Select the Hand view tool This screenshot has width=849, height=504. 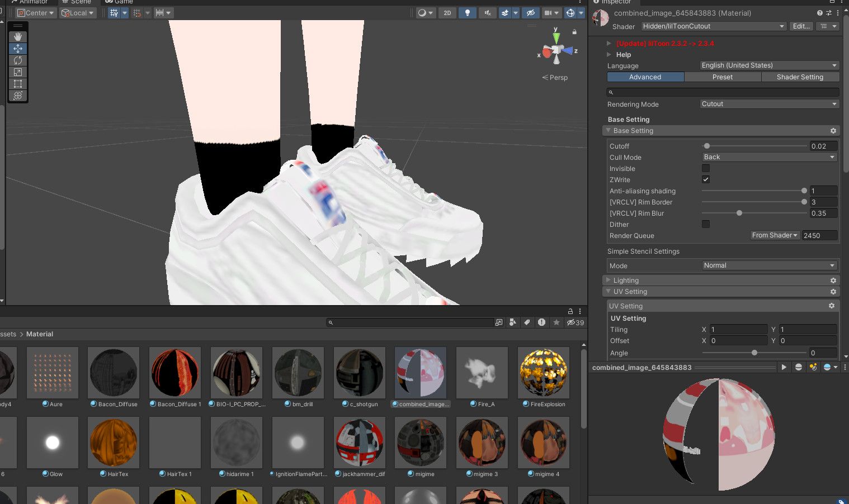[18, 37]
